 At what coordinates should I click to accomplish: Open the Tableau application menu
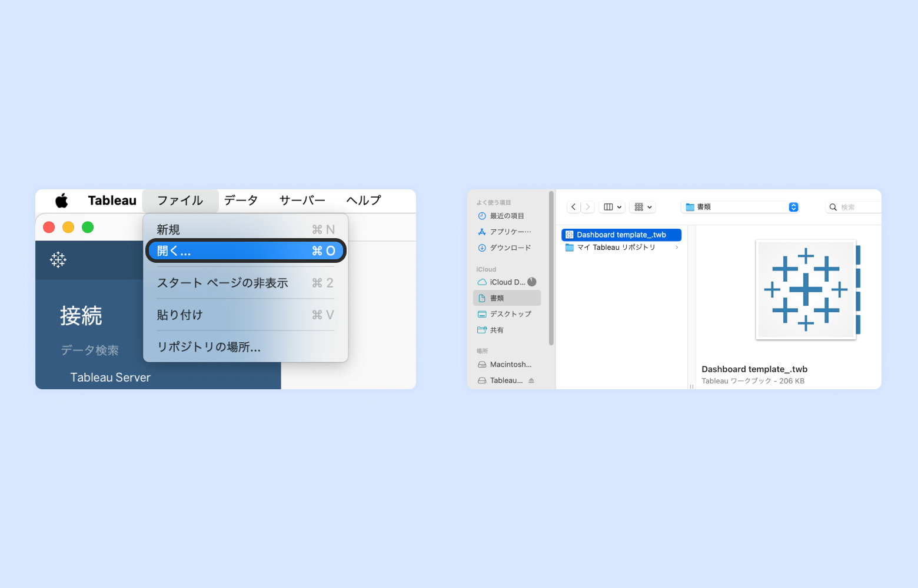click(x=112, y=201)
